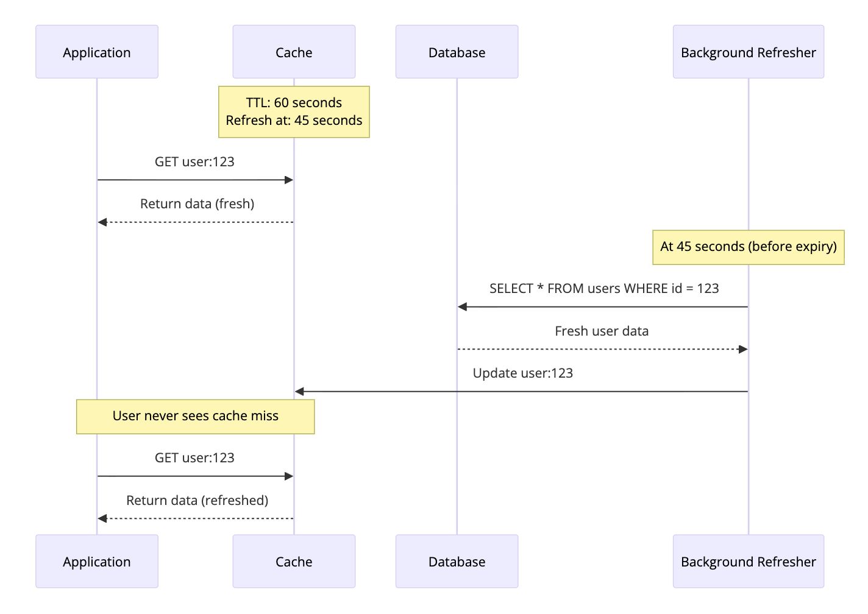The image size is (868, 614).
Task: Click the bottom Background Refresher box
Action: 748,561
